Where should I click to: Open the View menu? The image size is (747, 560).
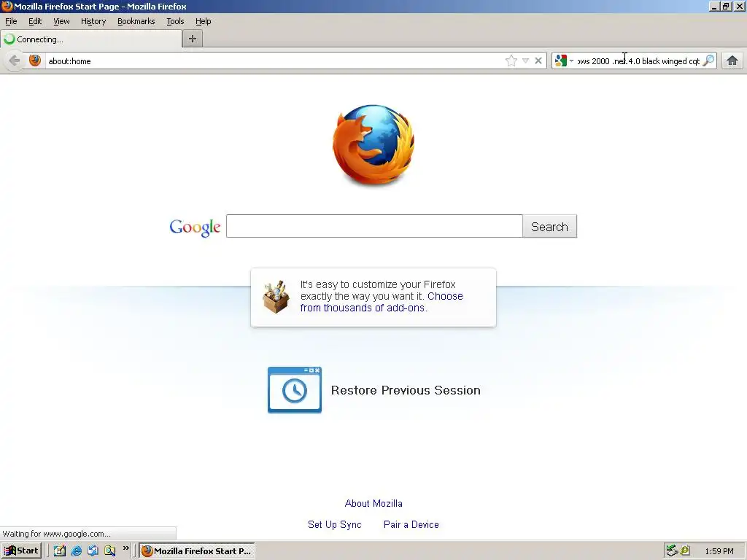(61, 21)
